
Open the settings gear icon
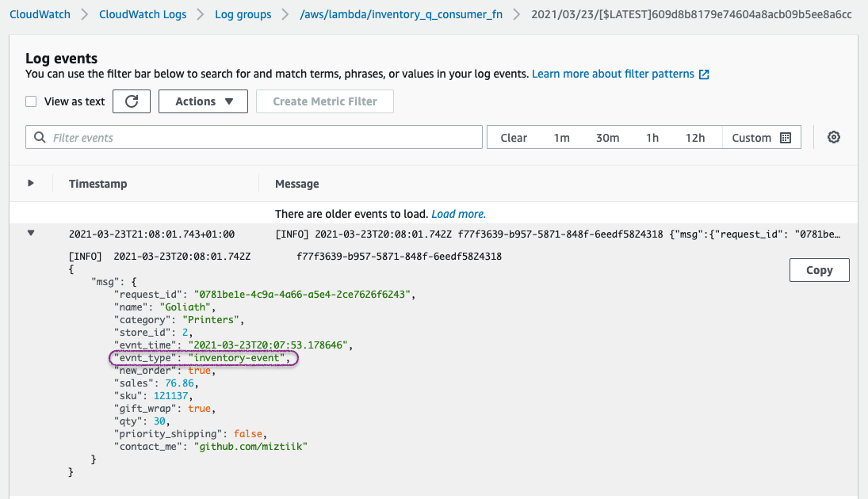click(x=834, y=137)
